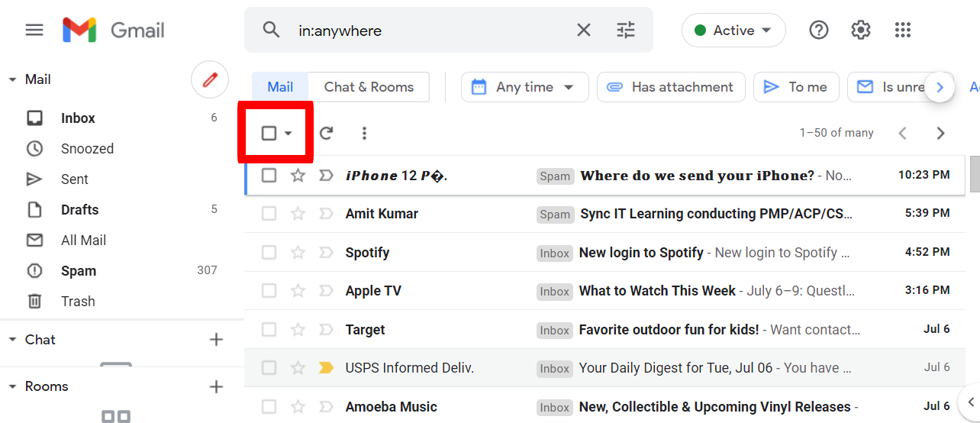
Task: Apply the Has attachment filter
Action: 671,87
